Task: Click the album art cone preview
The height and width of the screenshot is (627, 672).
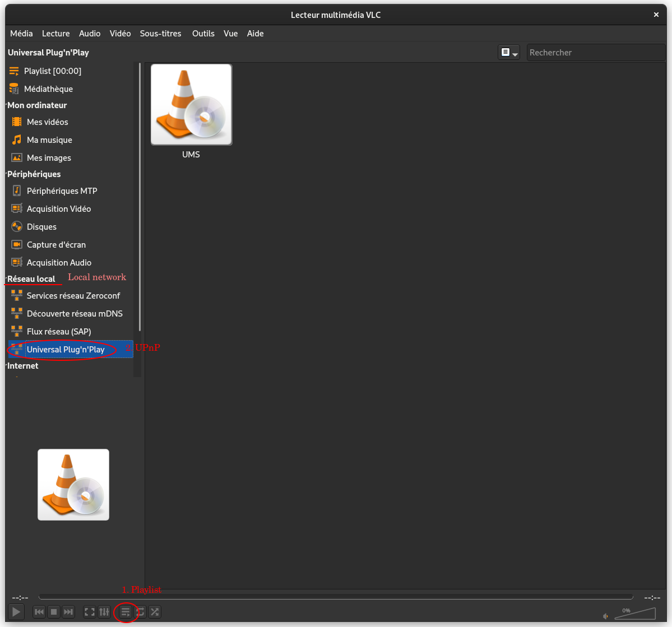Action: point(73,485)
